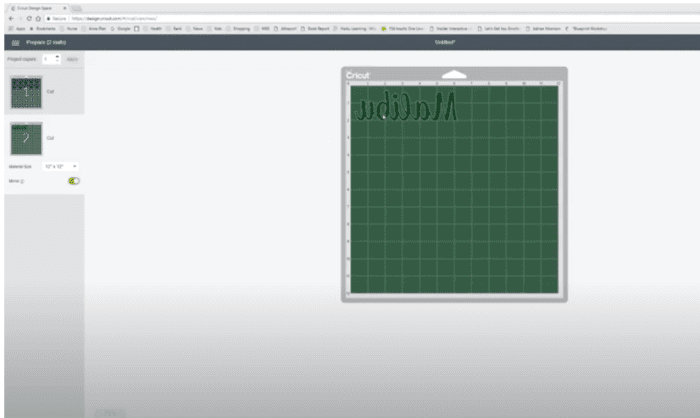Toggle the Mirror switch
The height and width of the screenshot is (418, 700).
pos(74,181)
